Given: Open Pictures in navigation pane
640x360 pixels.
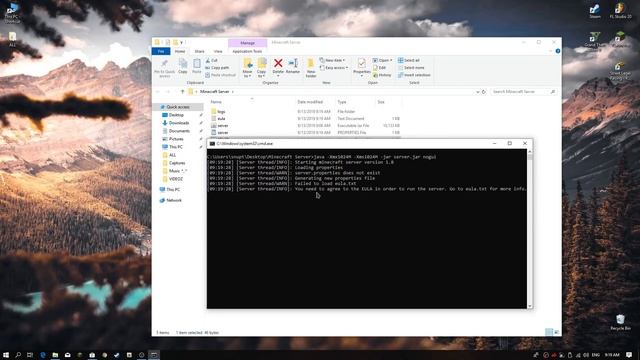Looking at the screenshot, I should [176, 139].
